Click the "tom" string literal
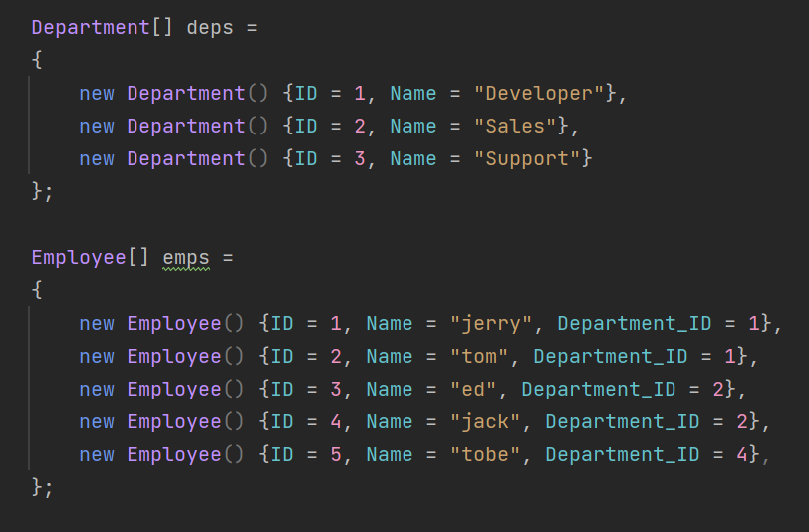 pos(479,357)
